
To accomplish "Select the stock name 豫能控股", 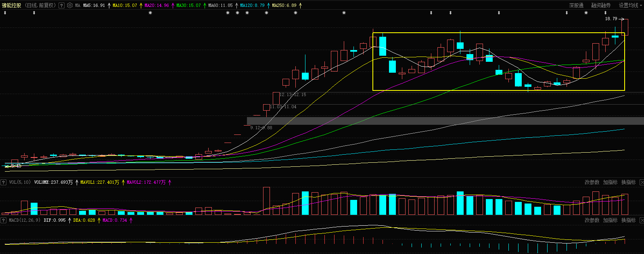I will 12,5.
